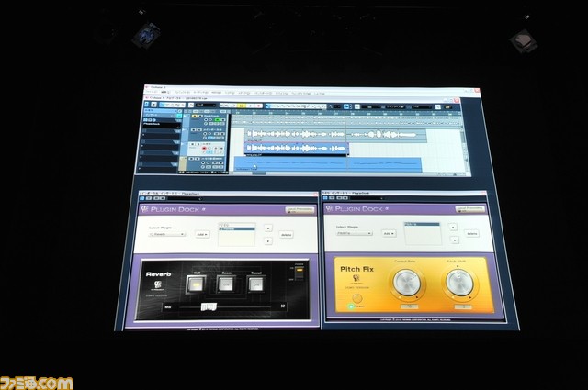Screen dimensions: 588x390
Task: Turn on the Hall reverb button
Action: [x=196, y=285]
